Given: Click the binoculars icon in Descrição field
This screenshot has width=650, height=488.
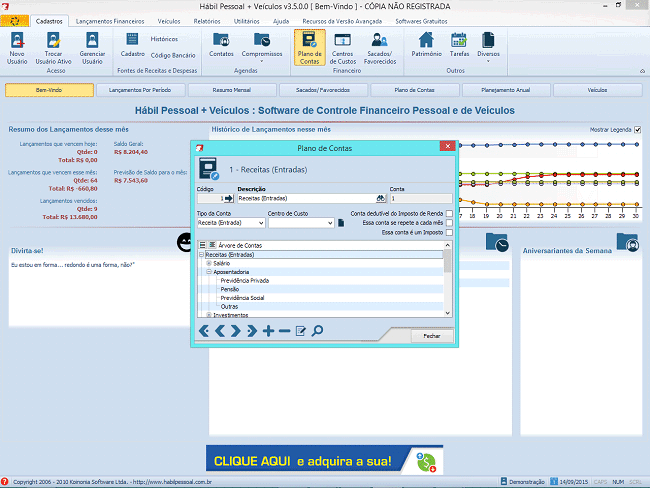Looking at the screenshot, I should (x=381, y=199).
